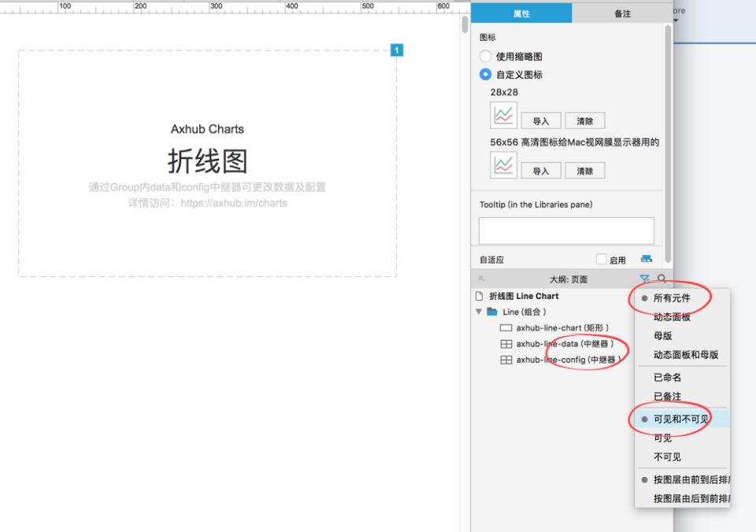This screenshot has height=532, width=756.
Task: Click the repeater icon of axhub-line-data
Action: (506, 344)
